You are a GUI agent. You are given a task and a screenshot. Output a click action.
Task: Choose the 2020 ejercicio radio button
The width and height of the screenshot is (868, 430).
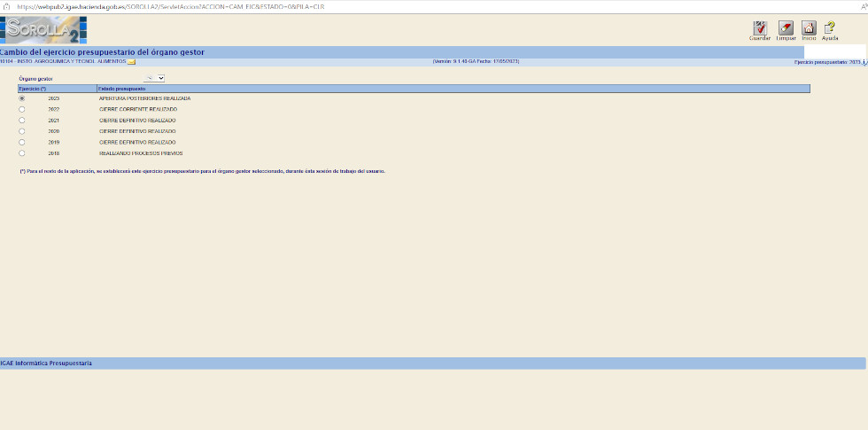click(x=21, y=131)
